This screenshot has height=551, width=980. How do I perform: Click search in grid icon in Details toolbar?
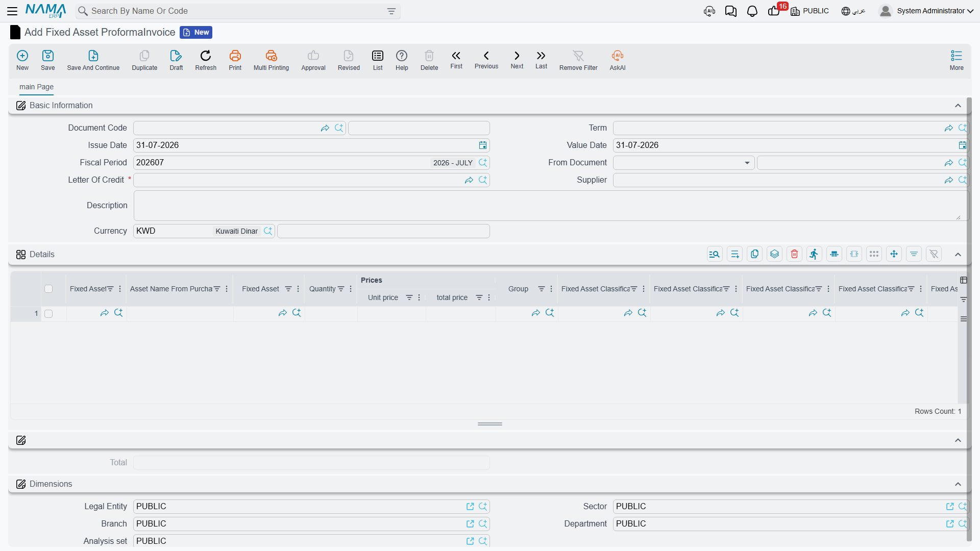[715, 254]
